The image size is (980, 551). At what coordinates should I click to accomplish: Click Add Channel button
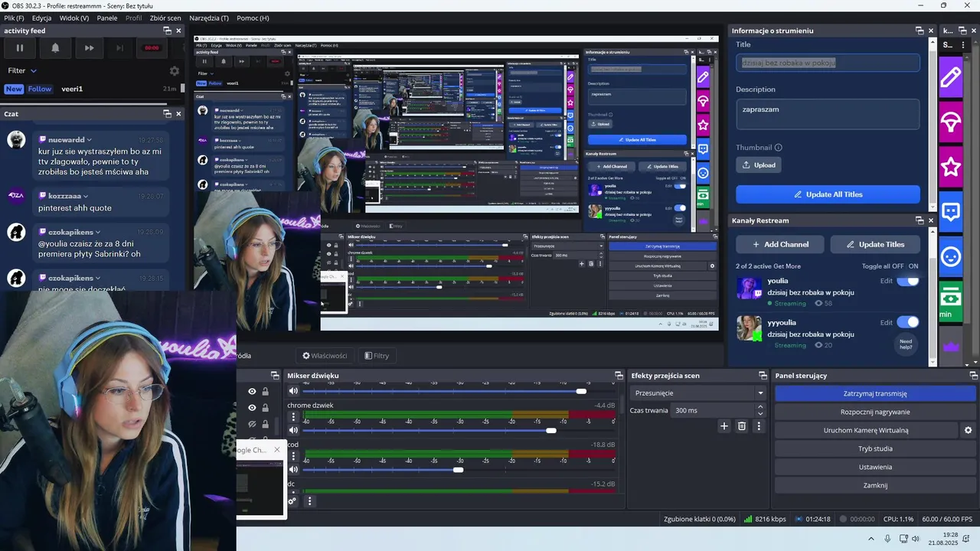click(780, 244)
